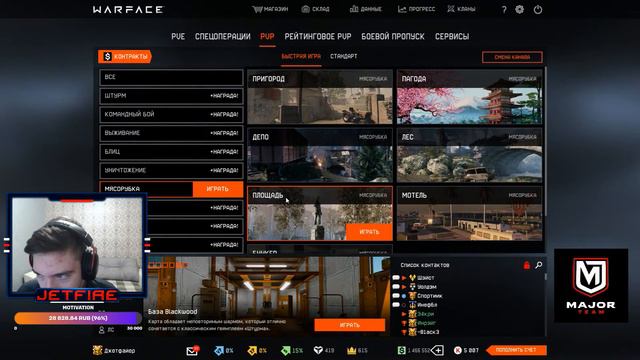Click the blue booster 0% icon
Screen dimensions: 640x360
[x=219, y=350]
